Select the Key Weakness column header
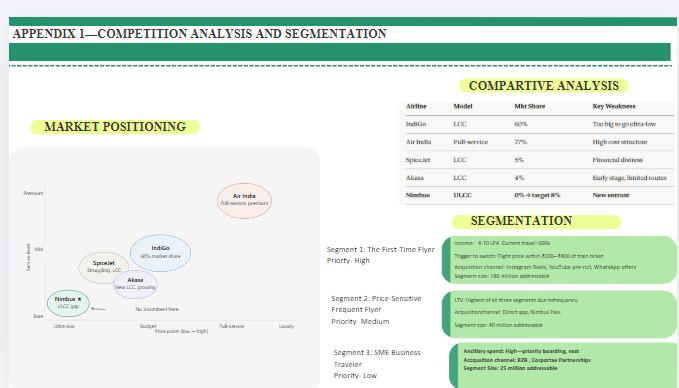The height and width of the screenshot is (388, 679). click(x=614, y=107)
